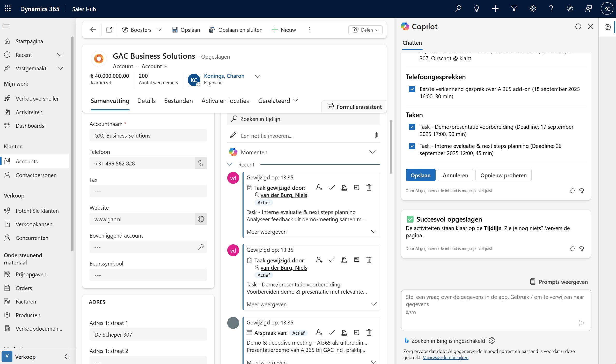This screenshot has height=364, width=616.
Task: Expand Recent in the left navigation
Action: click(x=60, y=55)
